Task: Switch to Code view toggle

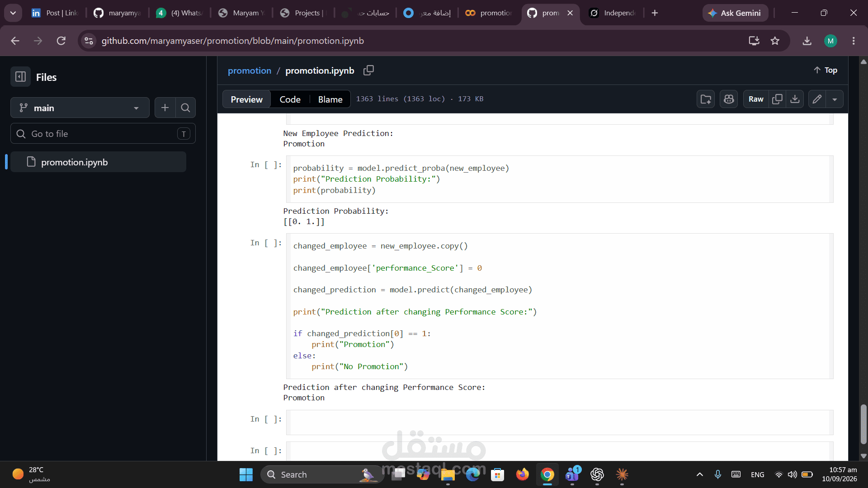Action: click(x=290, y=99)
